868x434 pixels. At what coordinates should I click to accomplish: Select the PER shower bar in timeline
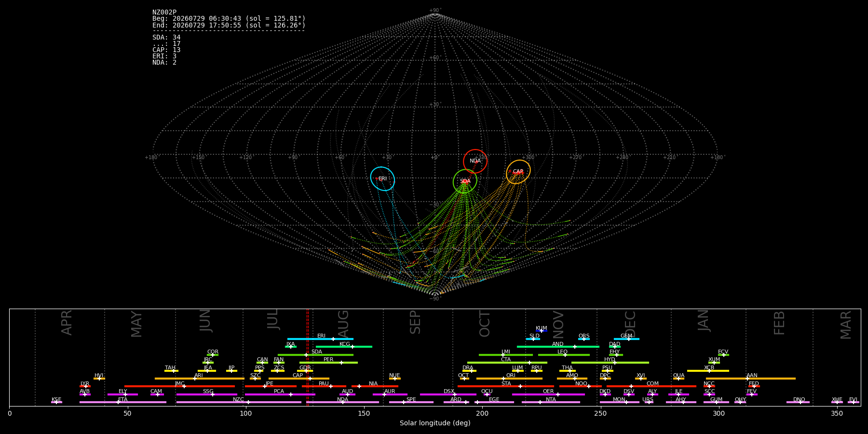[x=328, y=363]
